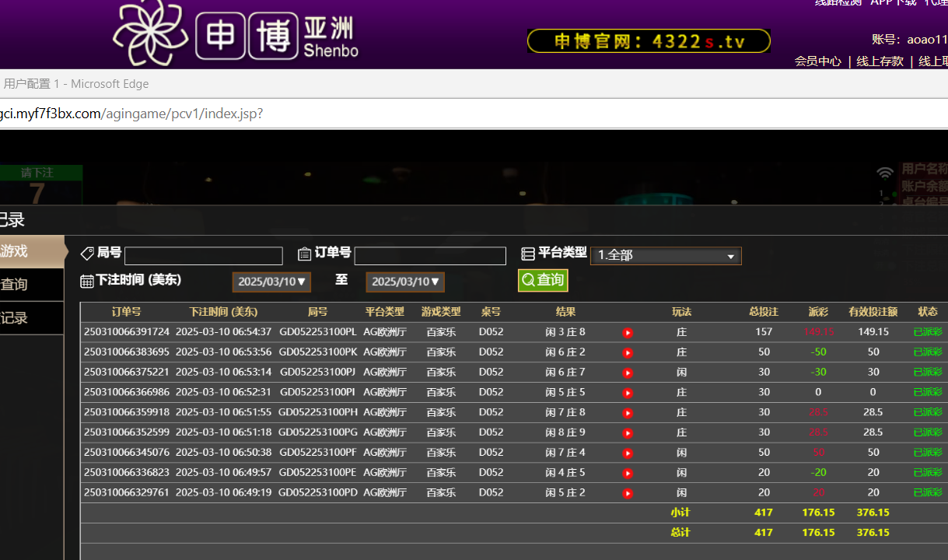Play replay icon for round GD052253100PJ
The image size is (948, 560).
[x=628, y=373]
